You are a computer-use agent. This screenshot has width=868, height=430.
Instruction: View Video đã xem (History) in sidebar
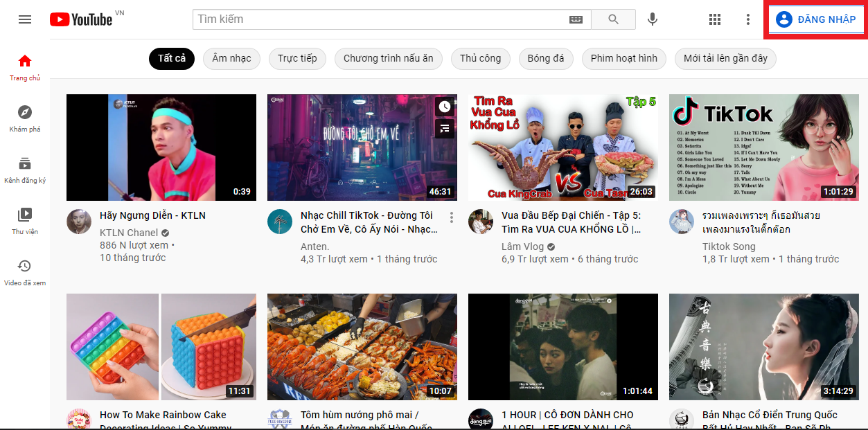coord(25,267)
